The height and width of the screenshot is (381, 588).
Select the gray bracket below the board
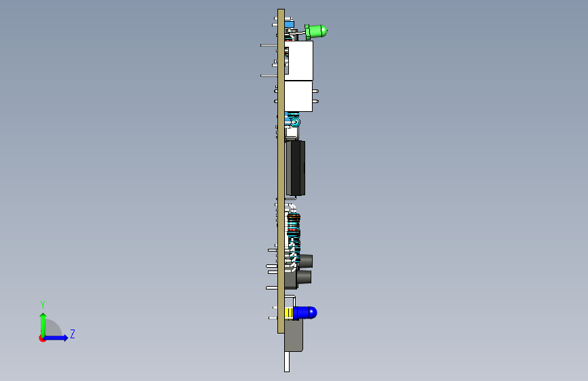294,336
